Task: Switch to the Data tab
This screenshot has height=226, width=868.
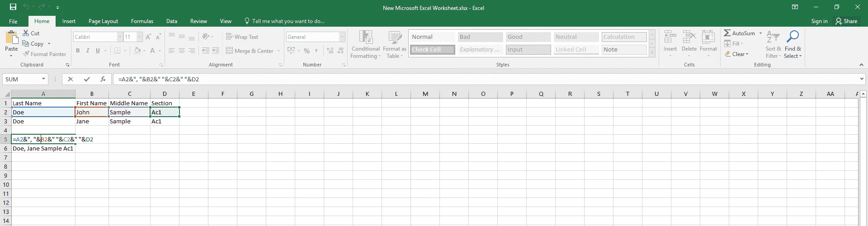Action: 171,21
